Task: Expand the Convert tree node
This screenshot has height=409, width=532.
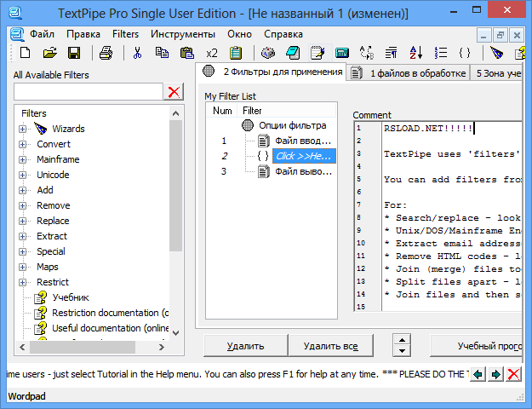Action: tap(23, 144)
